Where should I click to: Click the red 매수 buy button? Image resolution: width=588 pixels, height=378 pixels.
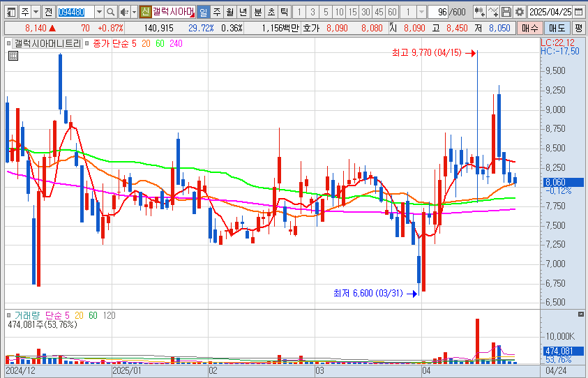pos(529,28)
